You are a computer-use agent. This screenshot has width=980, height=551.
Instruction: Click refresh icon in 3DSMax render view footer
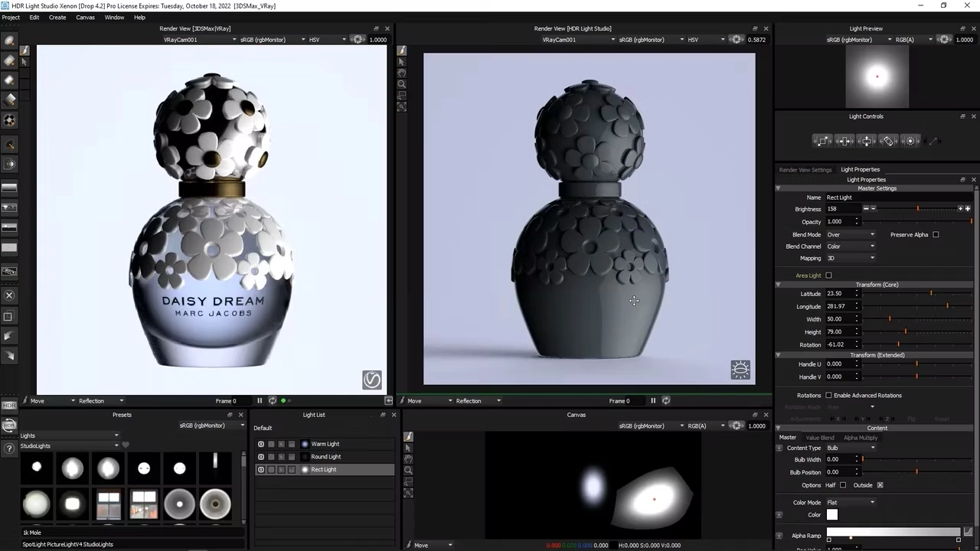point(272,401)
